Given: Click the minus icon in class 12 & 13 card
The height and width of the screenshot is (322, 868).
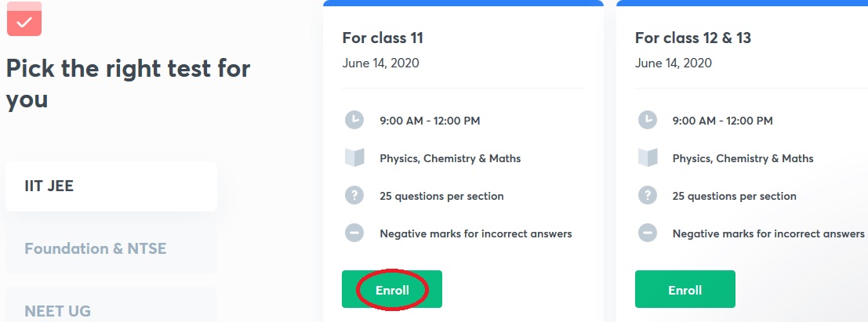Looking at the screenshot, I should (647, 233).
